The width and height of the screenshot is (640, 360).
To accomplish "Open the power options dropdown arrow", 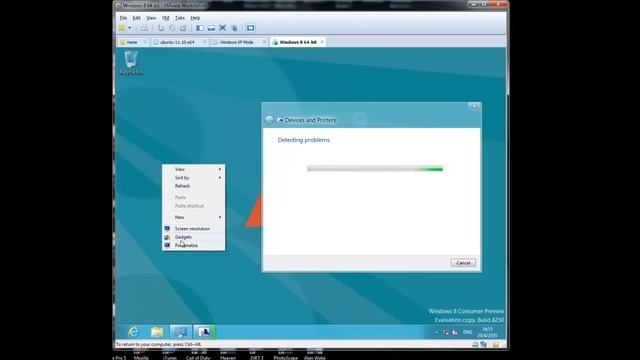I will [130, 28].
